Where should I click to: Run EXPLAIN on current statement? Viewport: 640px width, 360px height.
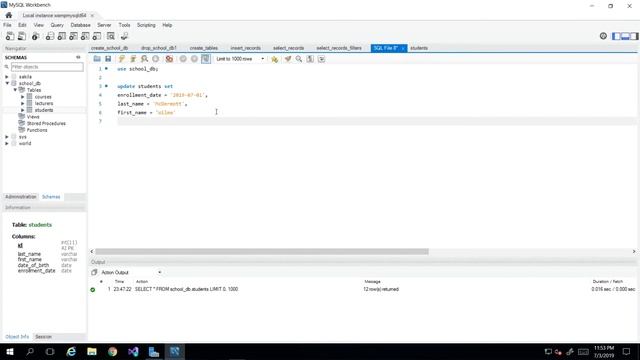(x=144, y=59)
